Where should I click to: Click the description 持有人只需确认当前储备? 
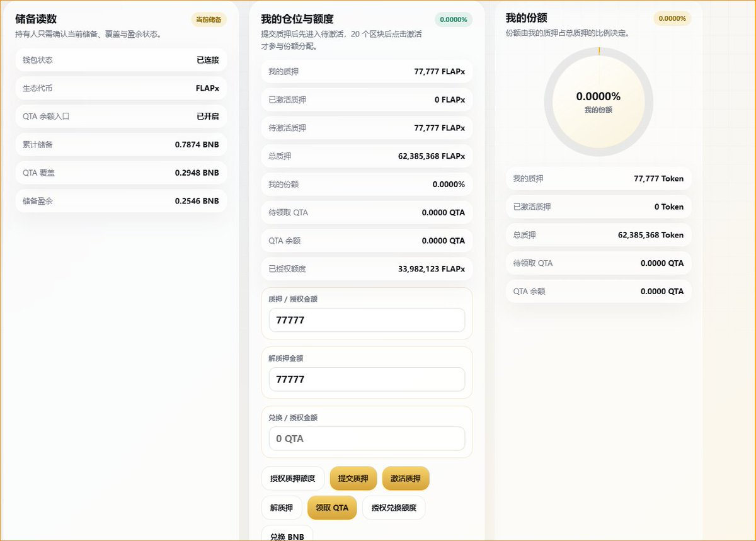pos(88,35)
